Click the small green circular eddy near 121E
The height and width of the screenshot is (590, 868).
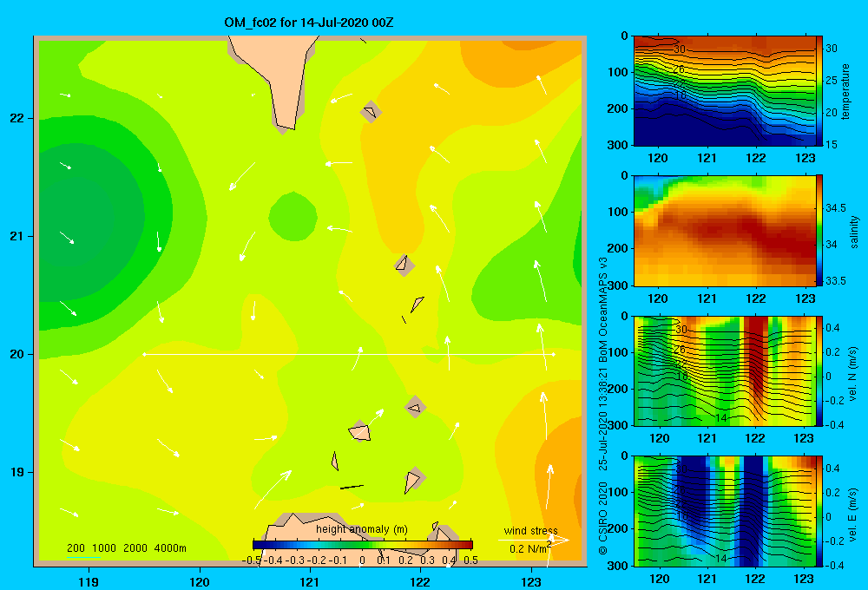click(x=293, y=216)
